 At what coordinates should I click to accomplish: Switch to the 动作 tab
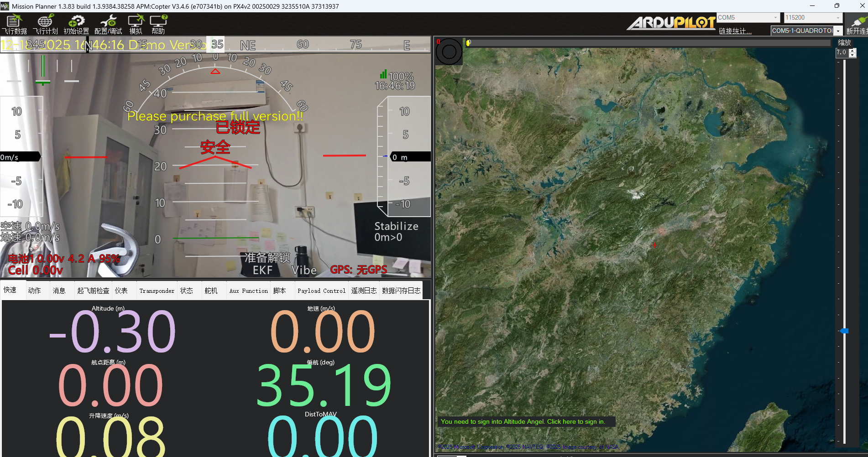(34, 291)
